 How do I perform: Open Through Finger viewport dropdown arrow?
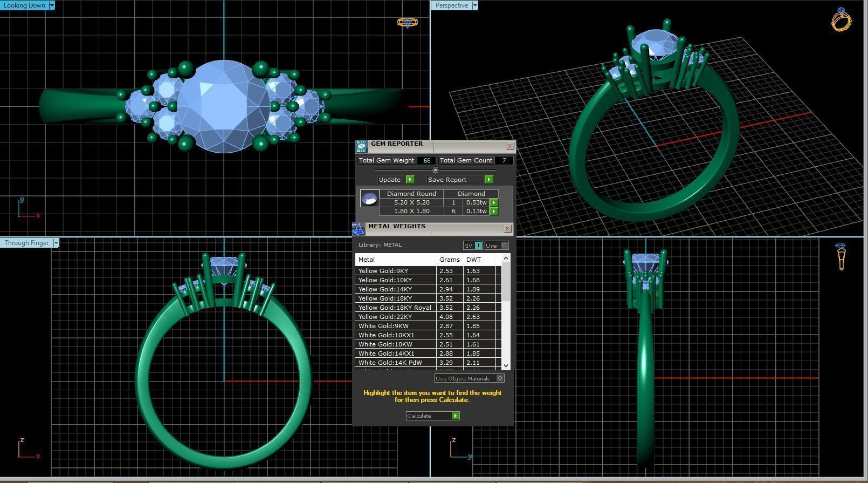tap(56, 243)
